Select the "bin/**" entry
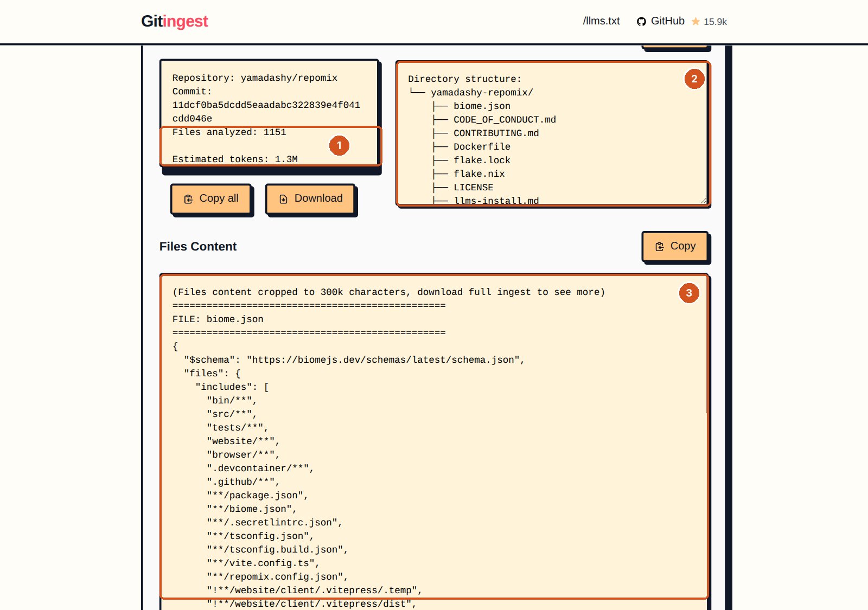The image size is (868, 610). point(232,401)
